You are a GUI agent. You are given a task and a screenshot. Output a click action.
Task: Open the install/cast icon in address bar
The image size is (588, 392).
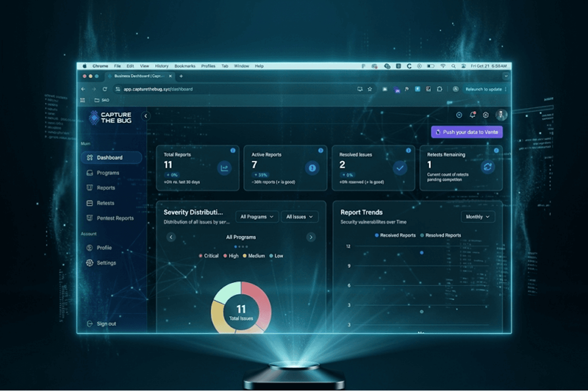point(360,89)
